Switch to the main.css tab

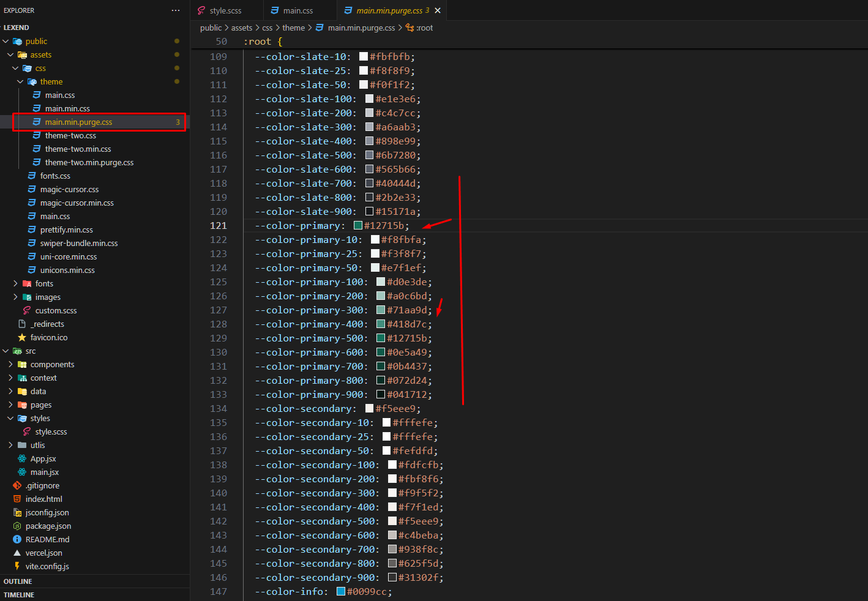[x=298, y=10]
